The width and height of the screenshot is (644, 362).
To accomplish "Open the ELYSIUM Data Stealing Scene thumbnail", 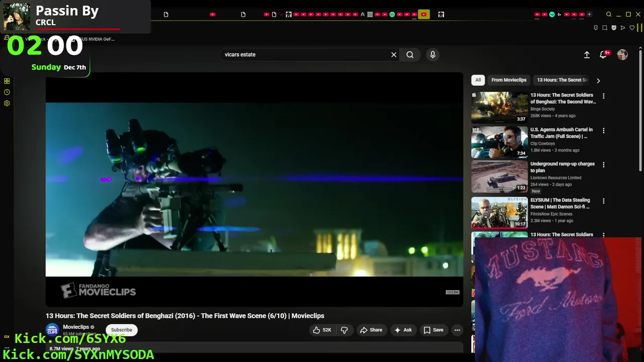I will tap(500, 212).
